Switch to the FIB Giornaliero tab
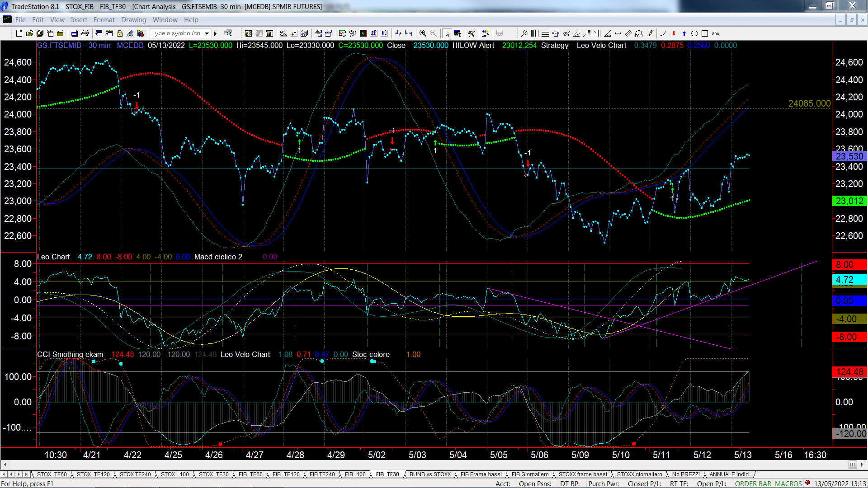Screen dimensions: 868x488 (530, 474)
